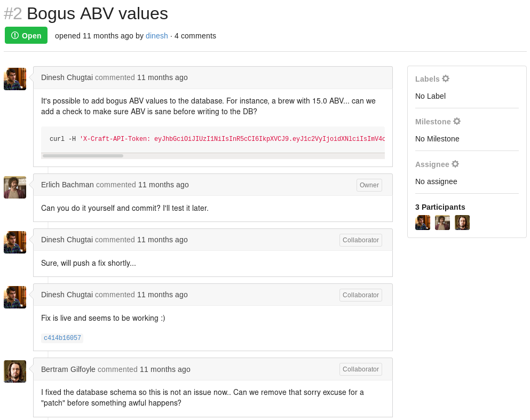
Task: Click the curl command code block
Action: (213, 139)
